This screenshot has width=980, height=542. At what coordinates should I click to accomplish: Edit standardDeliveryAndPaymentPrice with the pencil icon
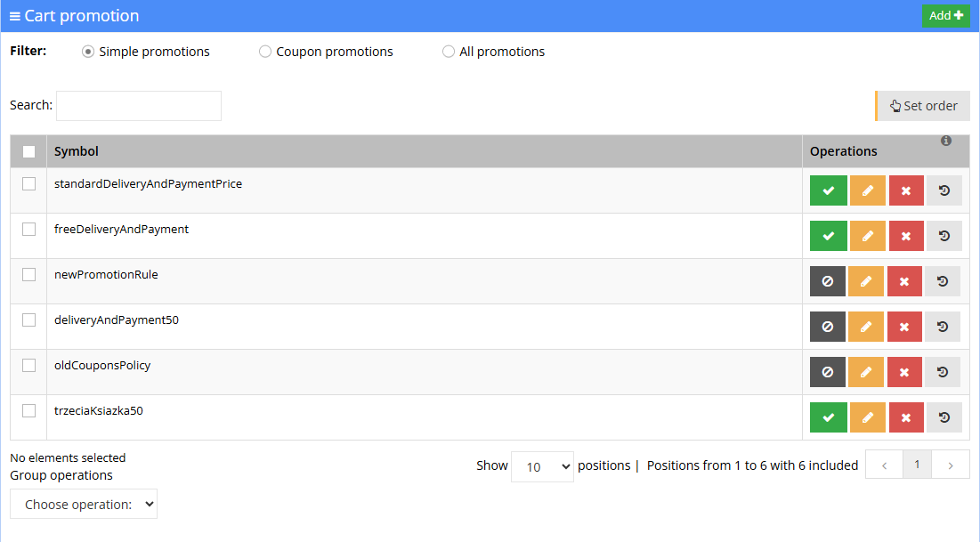click(868, 190)
